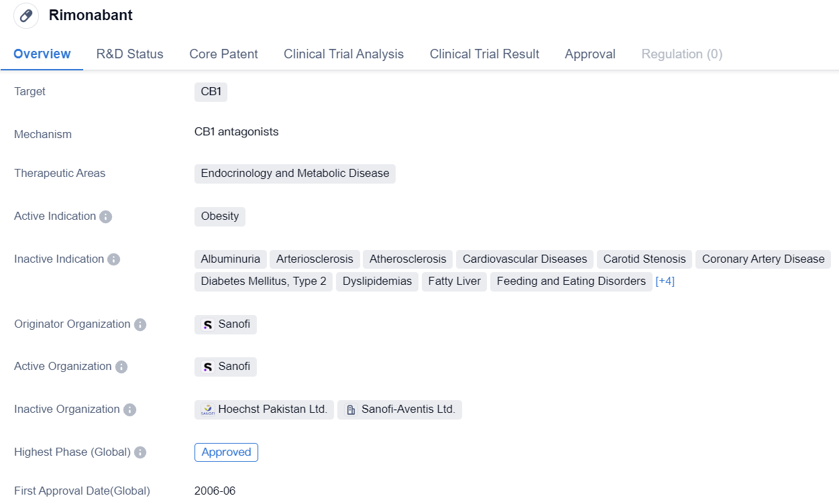Click the Approved phase badge
The height and width of the screenshot is (504, 839).
point(226,452)
